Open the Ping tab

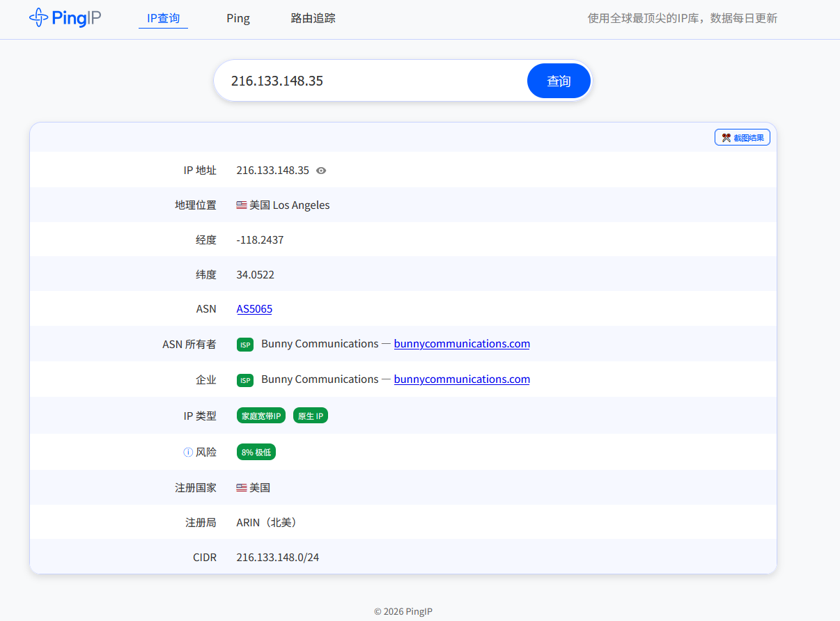click(x=238, y=18)
